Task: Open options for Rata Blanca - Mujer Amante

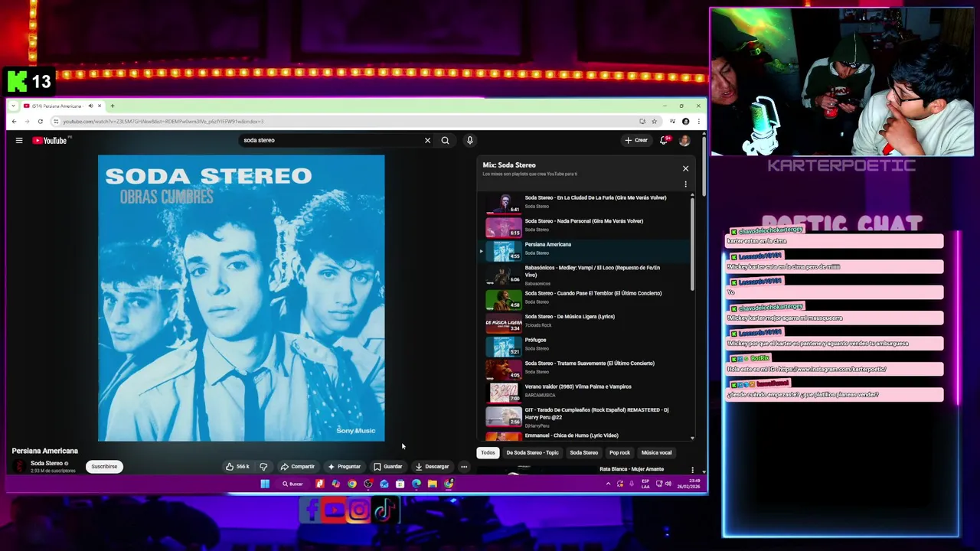Action: tap(692, 470)
